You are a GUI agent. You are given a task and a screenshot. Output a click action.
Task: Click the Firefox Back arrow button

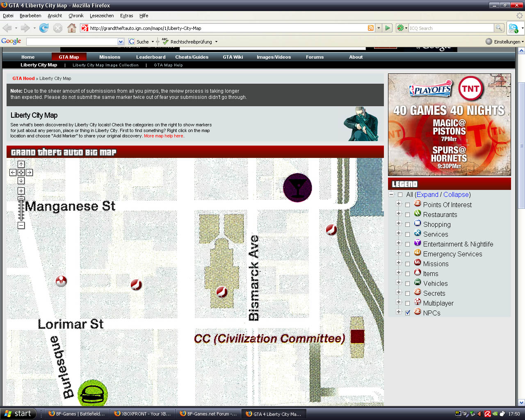[7, 28]
